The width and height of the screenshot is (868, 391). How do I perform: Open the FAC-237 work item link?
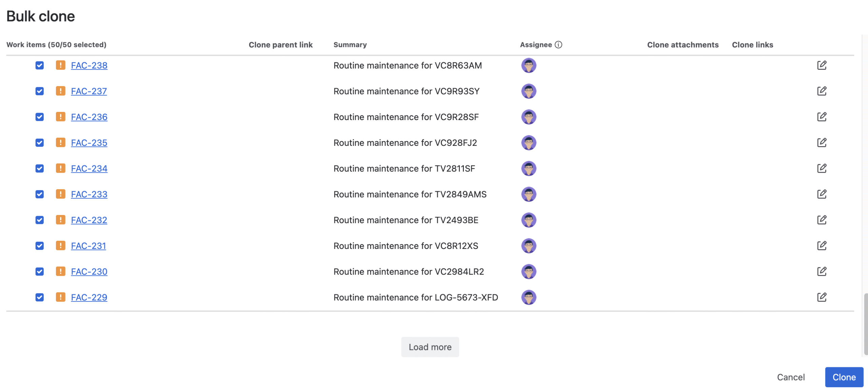tap(89, 91)
